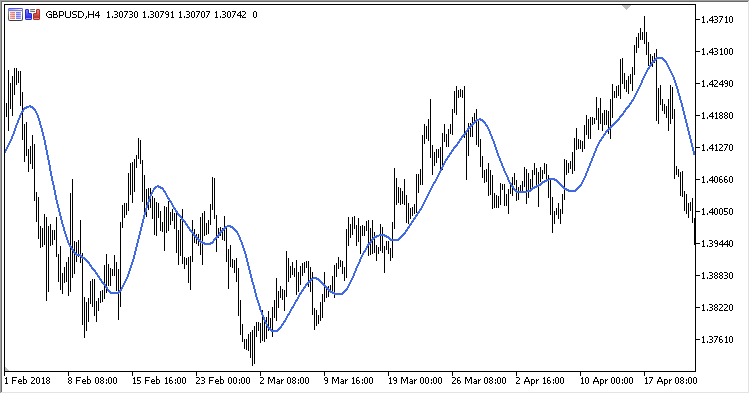Click the 8 Feb 08:00 time label
The width and height of the screenshot is (750, 394).
click(92, 381)
